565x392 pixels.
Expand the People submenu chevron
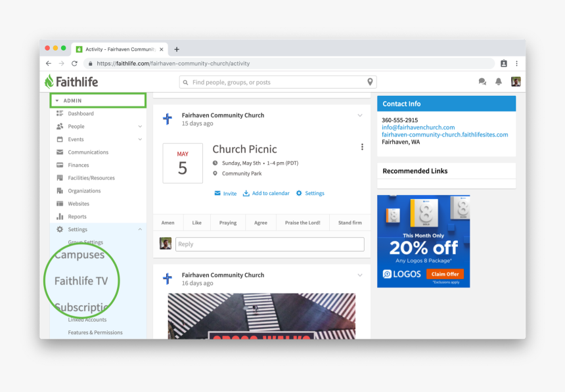click(140, 127)
